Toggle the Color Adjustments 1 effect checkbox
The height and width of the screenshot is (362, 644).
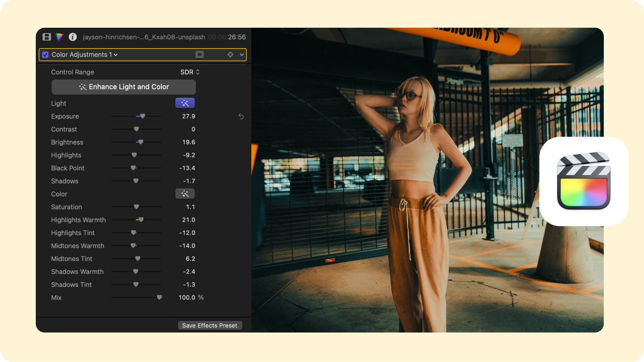tap(45, 54)
